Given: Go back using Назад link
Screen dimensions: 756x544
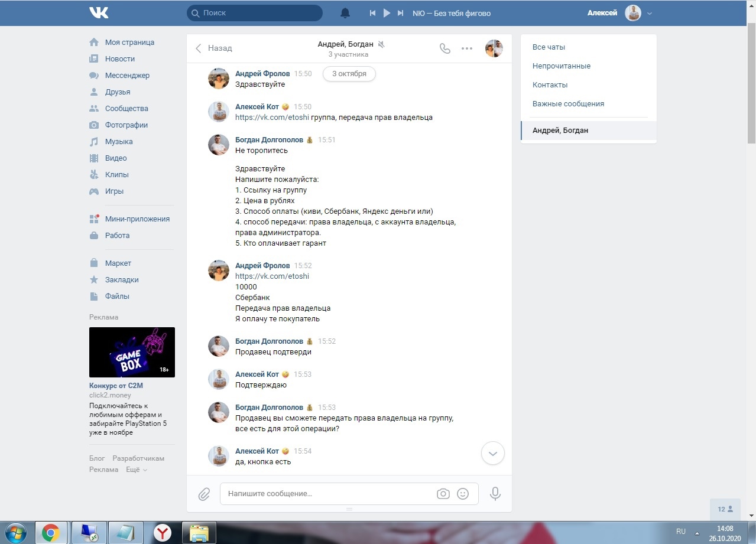Looking at the screenshot, I should [214, 48].
